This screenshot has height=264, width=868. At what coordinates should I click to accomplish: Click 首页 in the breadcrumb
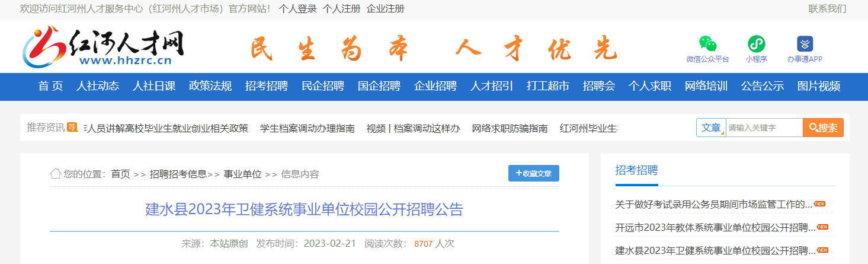120,174
